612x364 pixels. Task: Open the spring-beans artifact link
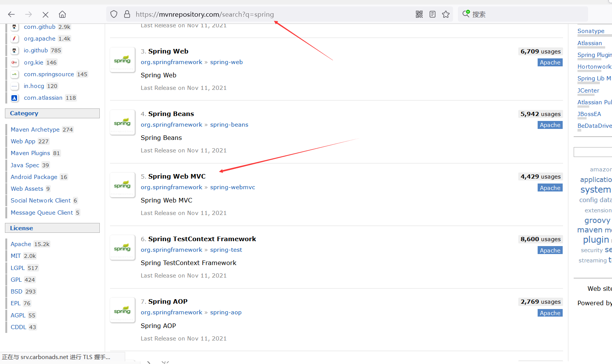point(229,125)
